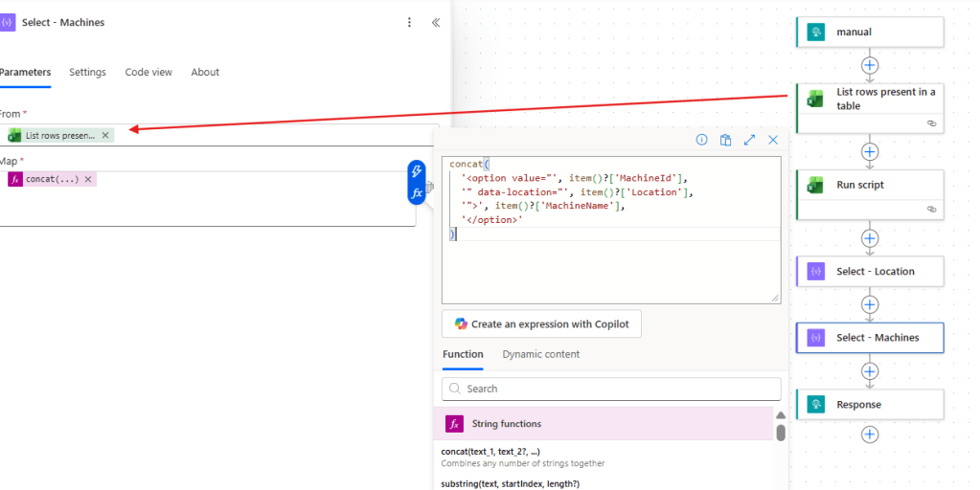The image size is (980, 490).
Task: Click the resize grip of expression text area
Action: click(x=776, y=299)
